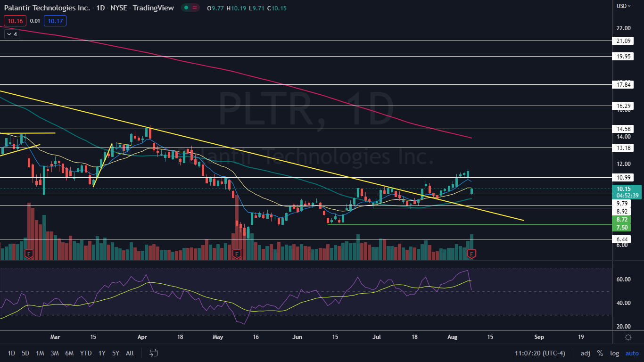Click the 17.84 price level label
The image size is (644, 362).
(624, 85)
